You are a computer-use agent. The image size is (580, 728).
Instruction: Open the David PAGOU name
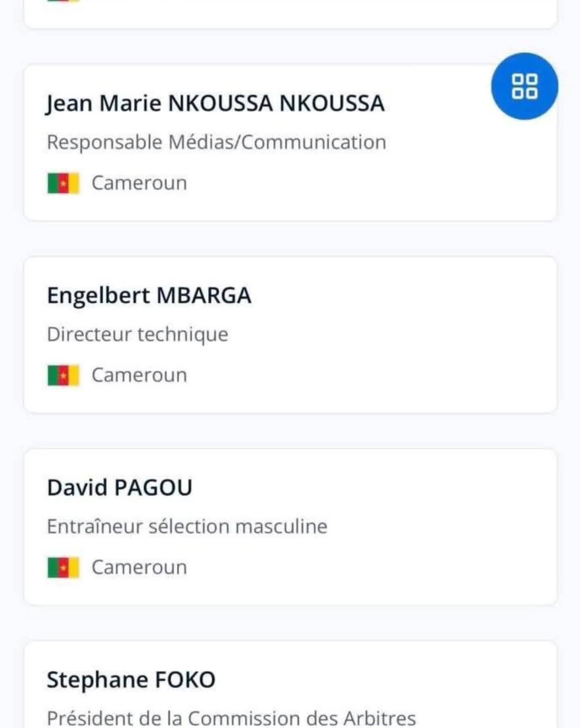coord(120,488)
